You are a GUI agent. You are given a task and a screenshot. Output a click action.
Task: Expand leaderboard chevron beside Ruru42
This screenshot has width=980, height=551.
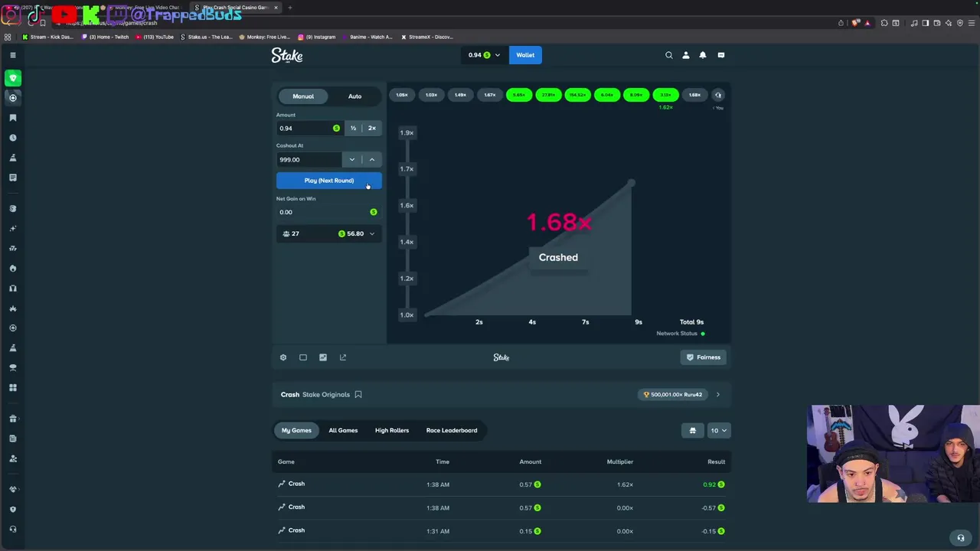tap(718, 395)
